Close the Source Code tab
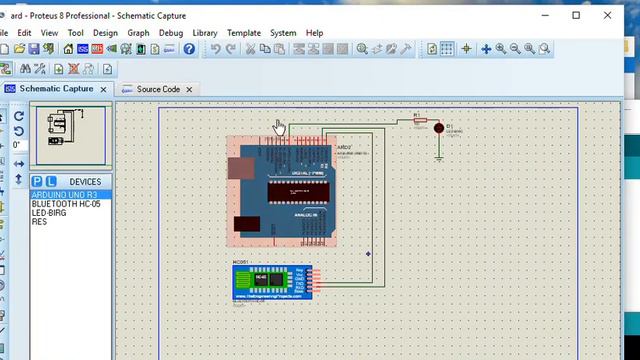This screenshot has height=360, width=640. 189,89
